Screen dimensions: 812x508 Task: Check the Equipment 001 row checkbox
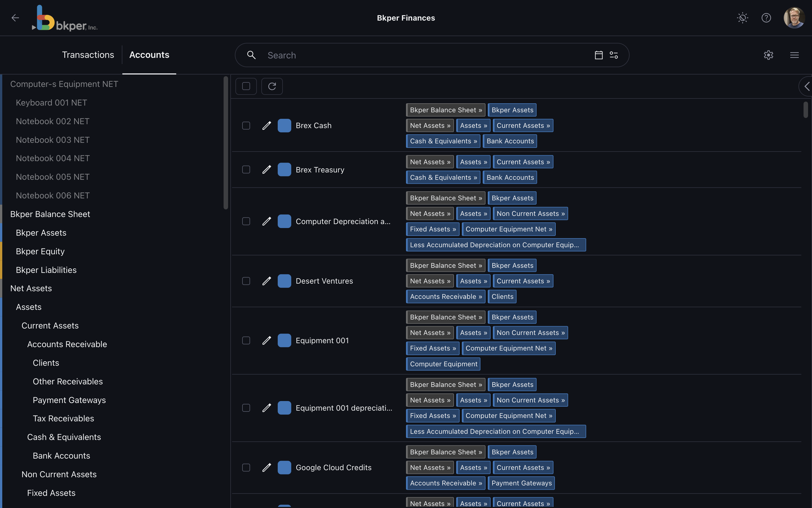[x=246, y=341]
